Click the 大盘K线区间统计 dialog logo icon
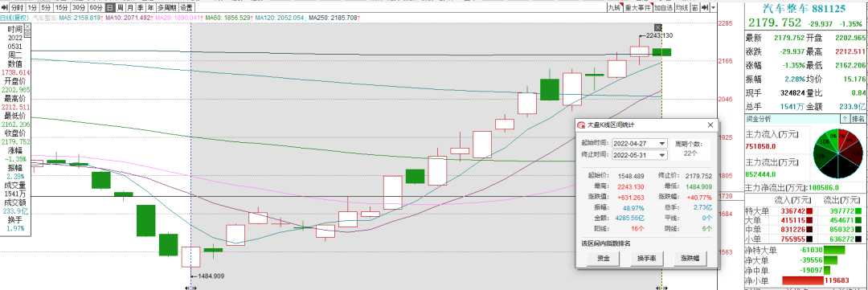The height and width of the screenshot is (290, 868). [x=582, y=125]
